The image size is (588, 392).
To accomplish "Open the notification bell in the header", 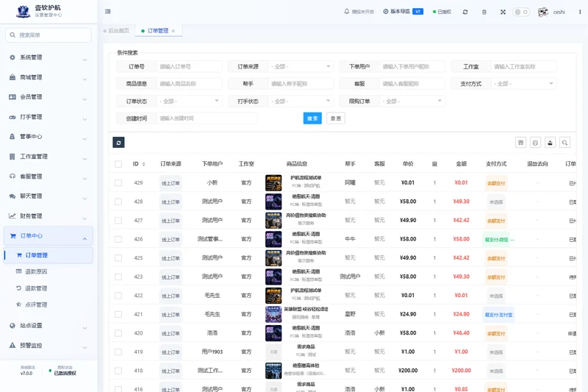I will pos(346,12).
